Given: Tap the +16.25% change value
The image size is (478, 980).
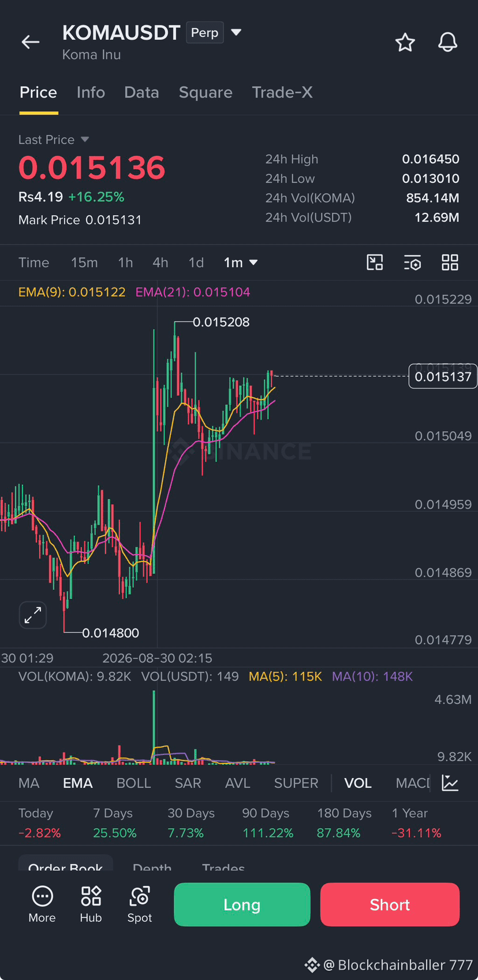Looking at the screenshot, I should pos(96,197).
